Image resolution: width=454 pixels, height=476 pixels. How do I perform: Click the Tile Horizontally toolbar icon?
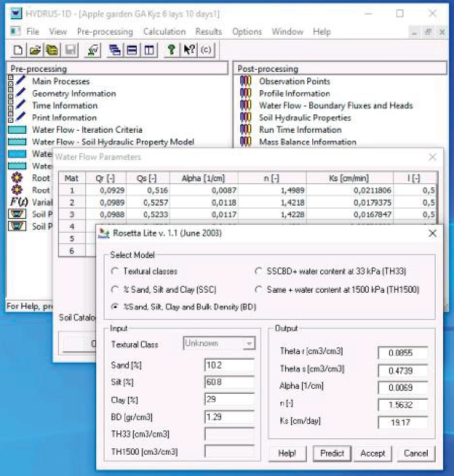click(132, 50)
